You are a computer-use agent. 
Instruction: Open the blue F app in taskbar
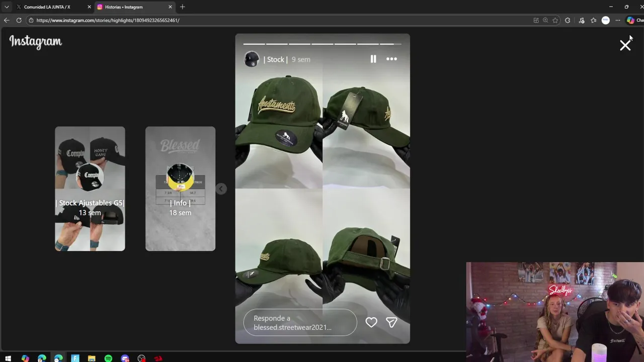tap(75, 358)
